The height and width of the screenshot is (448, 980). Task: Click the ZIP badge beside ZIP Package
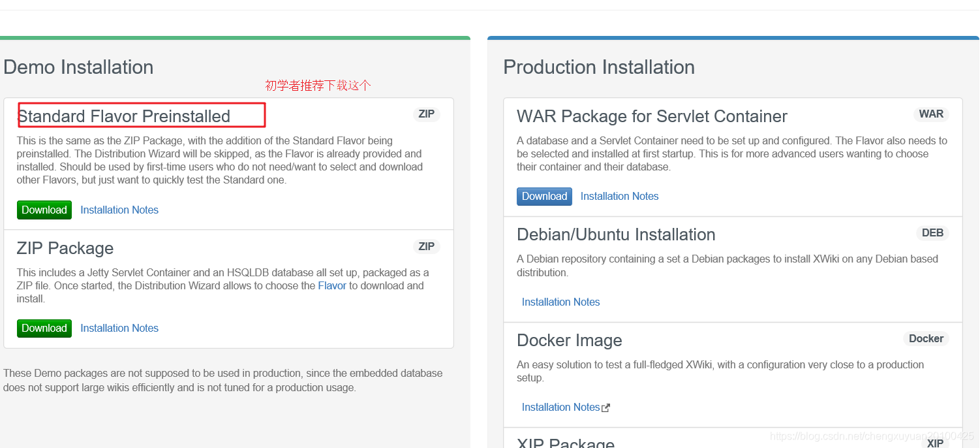[427, 247]
